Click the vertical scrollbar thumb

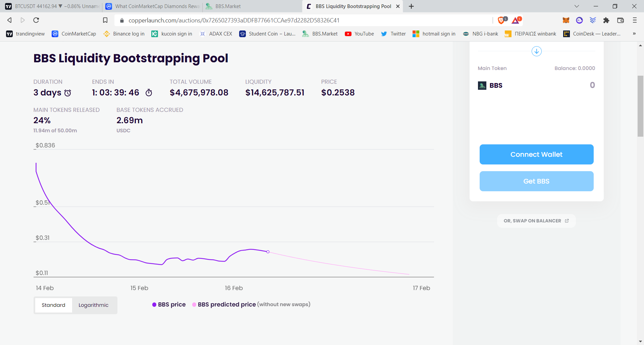pos(640,106)
